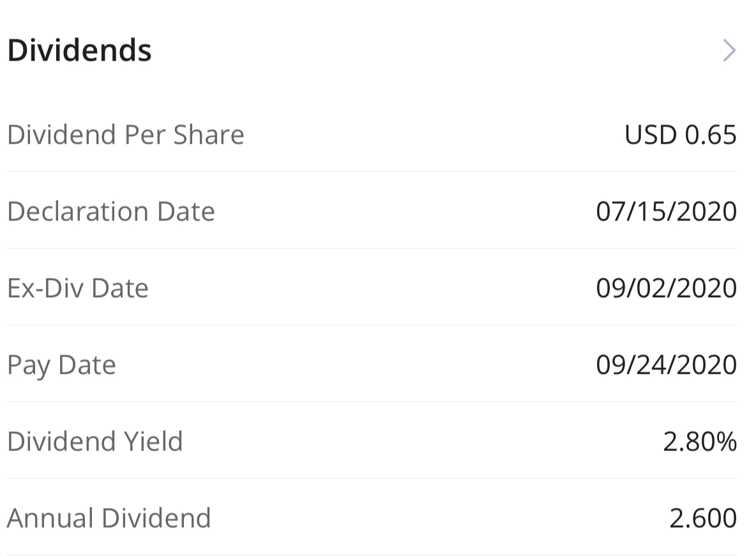Select the Dividend Yield row label

(95, 441)
